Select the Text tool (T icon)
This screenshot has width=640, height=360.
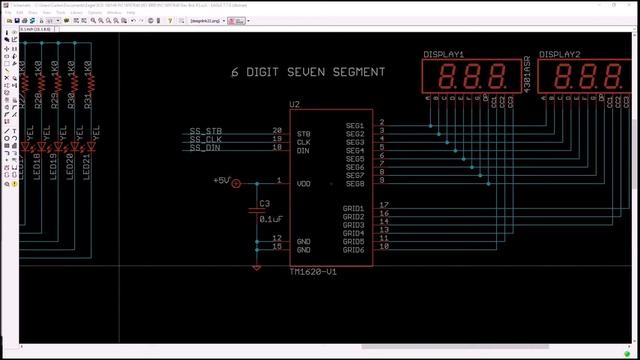14,131
